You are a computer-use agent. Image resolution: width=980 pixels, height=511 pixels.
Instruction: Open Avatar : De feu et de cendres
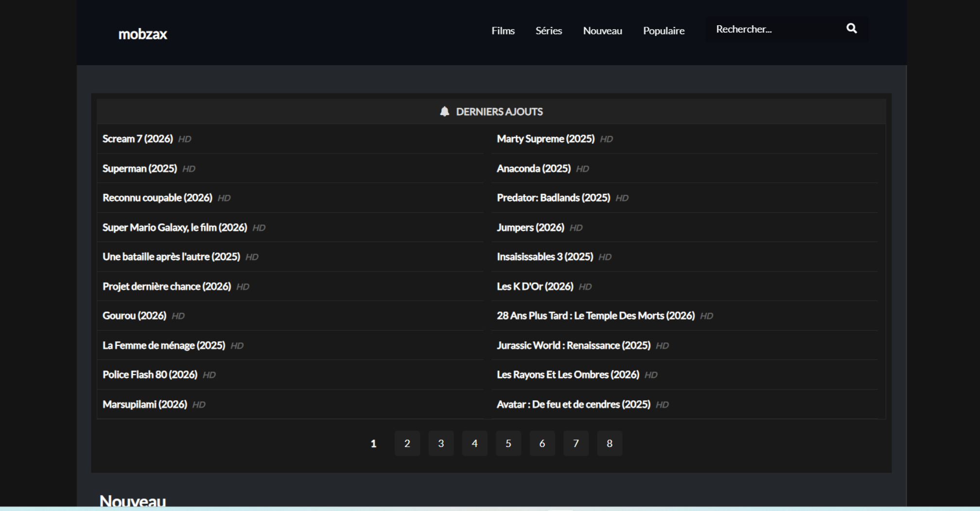tap(573, 404)
